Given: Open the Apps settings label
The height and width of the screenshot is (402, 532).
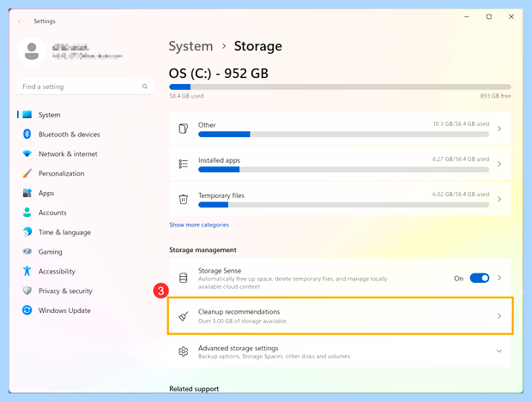Looking at the screenshot, I should 46,193.
